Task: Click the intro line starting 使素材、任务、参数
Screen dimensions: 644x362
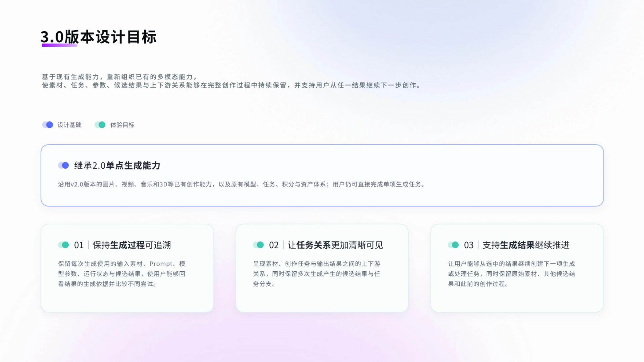Action: tap(231, 85)
